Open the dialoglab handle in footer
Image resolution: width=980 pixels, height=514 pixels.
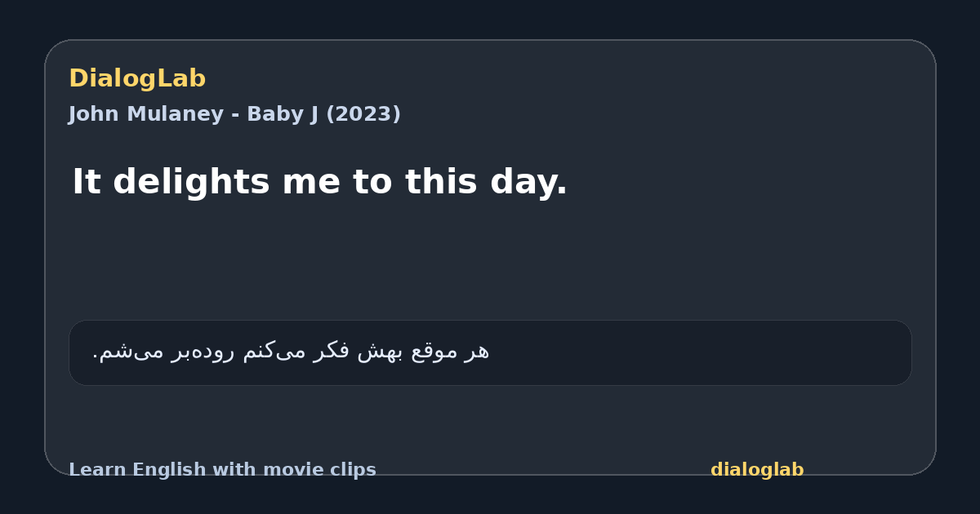pos(757,470)
